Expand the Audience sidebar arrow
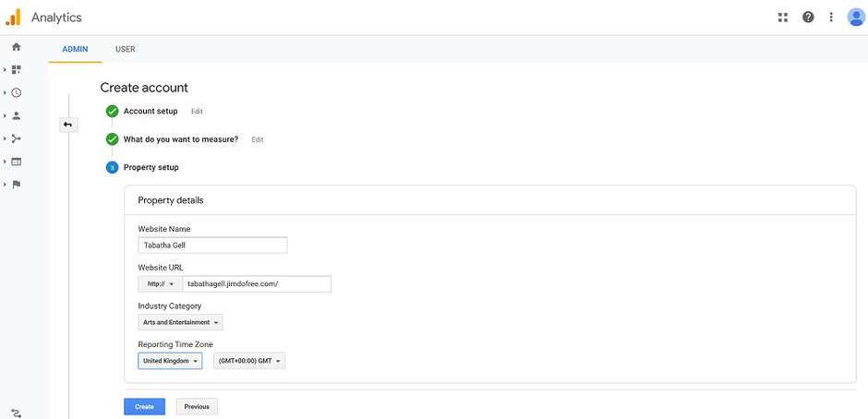 (x=5, y=115)
